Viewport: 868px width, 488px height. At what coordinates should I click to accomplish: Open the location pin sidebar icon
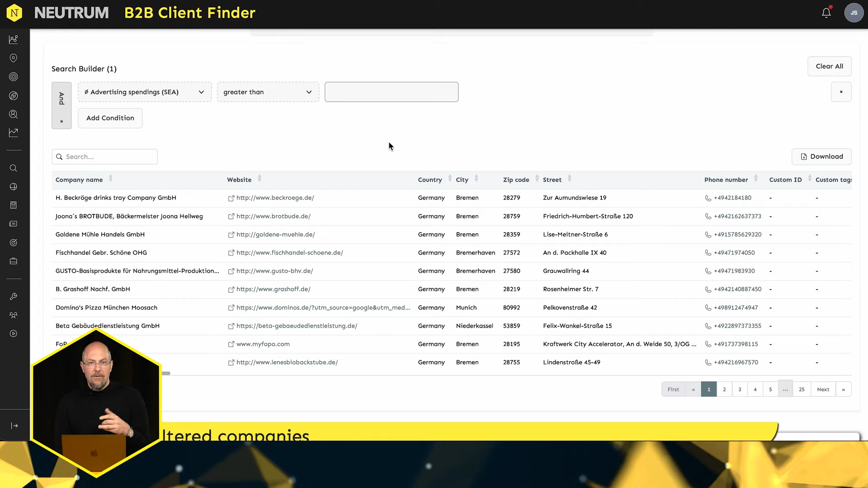[x=14, y=58]
